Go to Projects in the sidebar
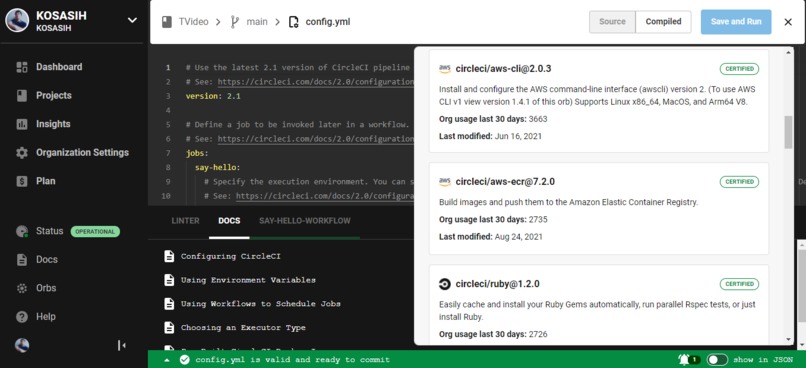 click(x=53, y=96)
